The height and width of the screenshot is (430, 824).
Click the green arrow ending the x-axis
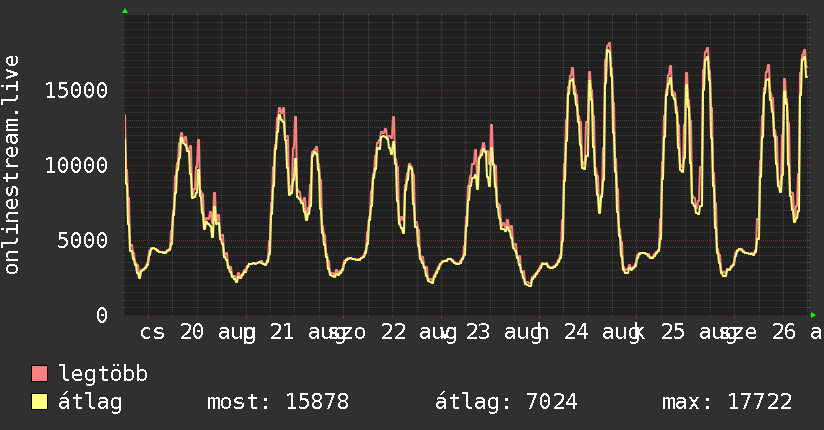813,315
